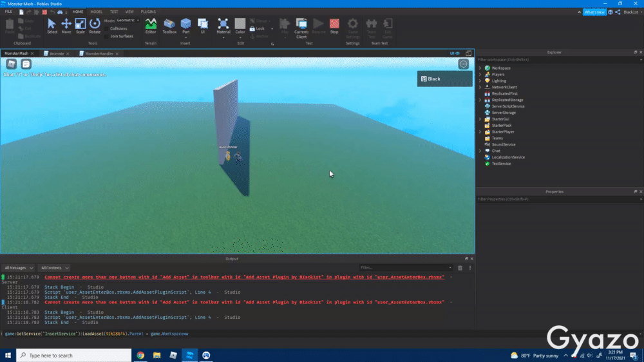Click the Share icon near username

618,12
